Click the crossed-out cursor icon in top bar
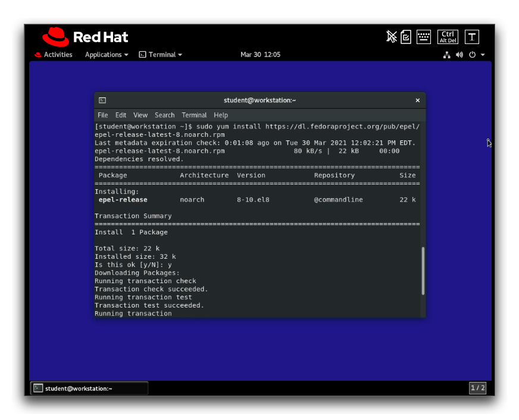The image size is (519, 420). coord(391,37)
